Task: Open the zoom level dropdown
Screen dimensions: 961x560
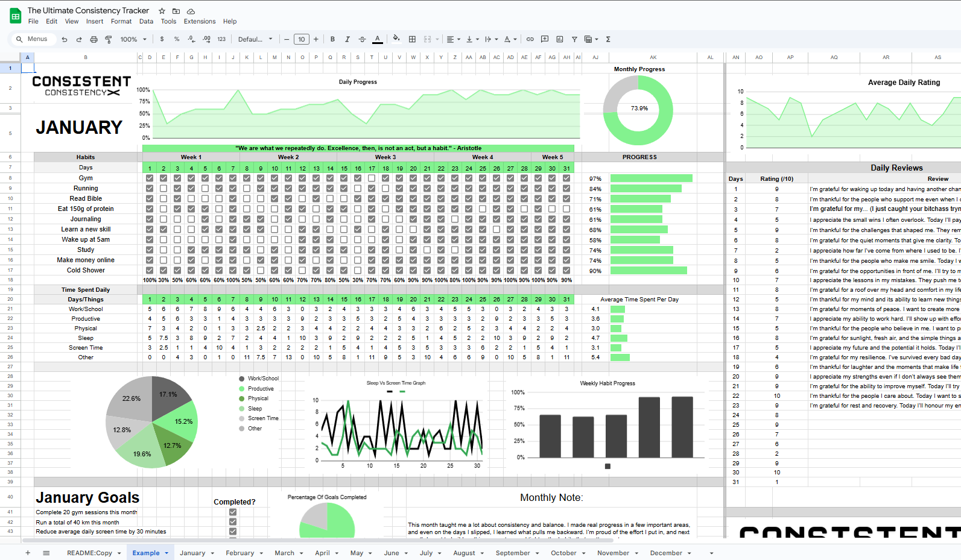Action: (x=133, y=39)
